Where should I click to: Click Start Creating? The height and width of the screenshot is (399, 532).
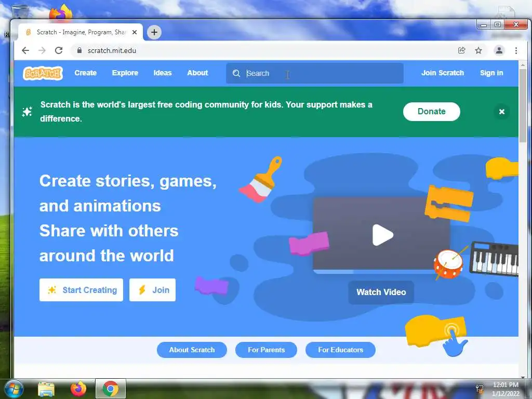[81, 290]
